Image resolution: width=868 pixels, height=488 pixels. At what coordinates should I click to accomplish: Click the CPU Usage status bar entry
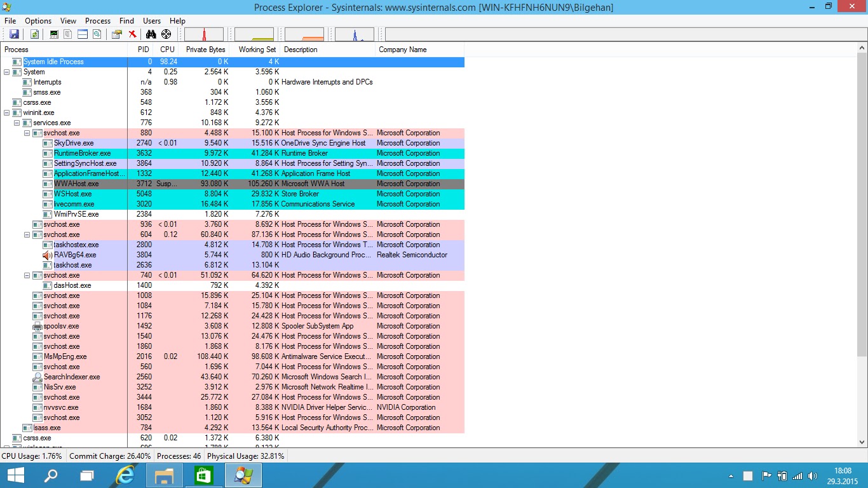pos(32,456)
